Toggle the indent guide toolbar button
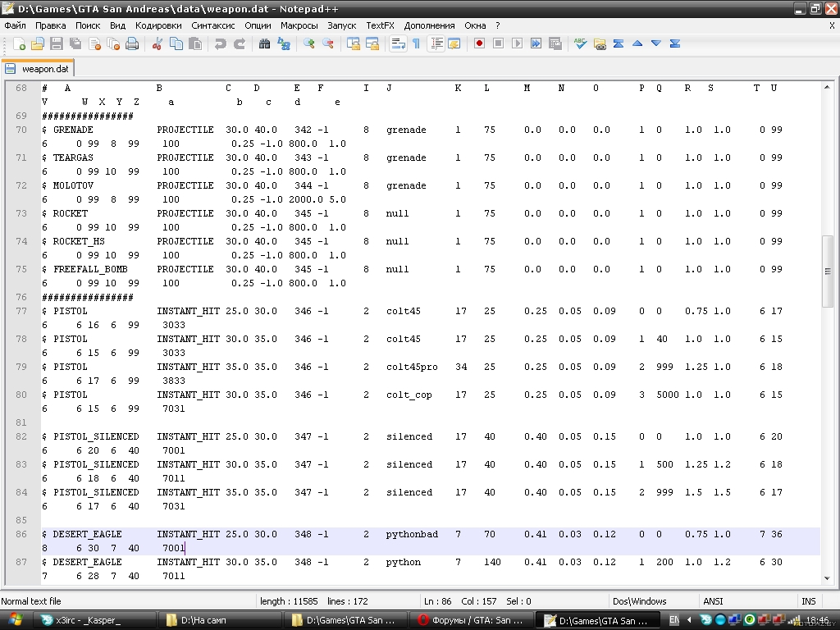 tap(436, 44)
